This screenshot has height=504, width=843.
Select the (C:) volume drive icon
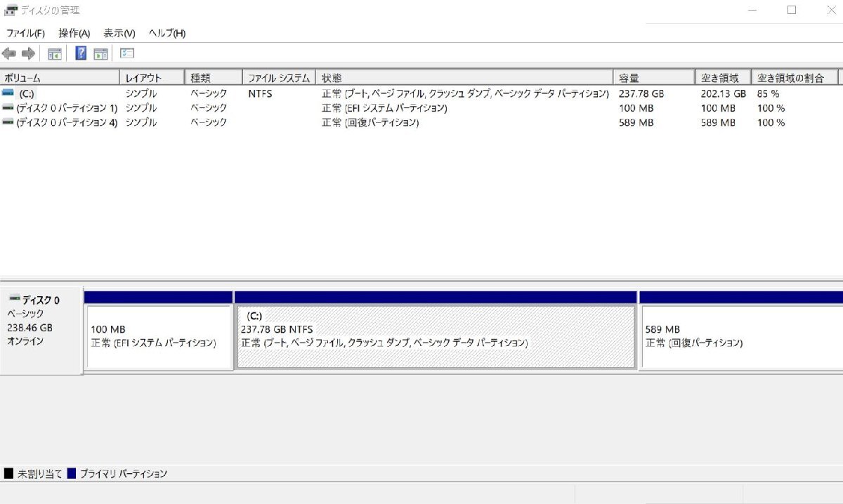pyautogui.click(x=8, y=93)
